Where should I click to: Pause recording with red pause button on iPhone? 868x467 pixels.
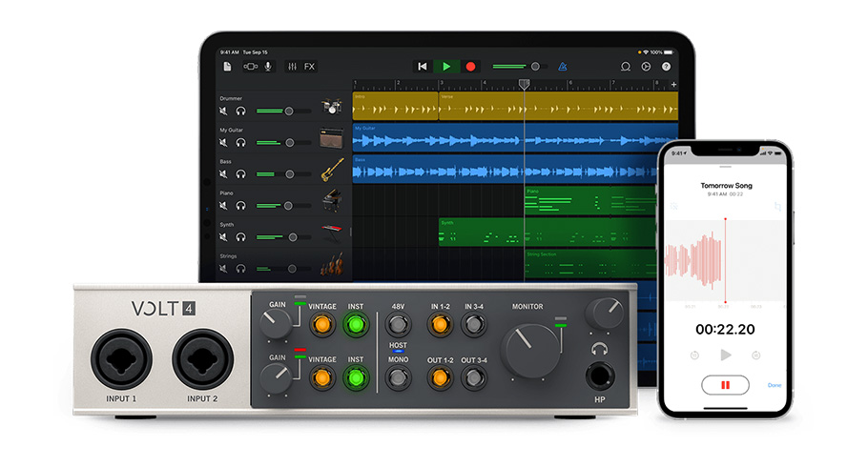pyautogui.click(x=725, y=385)
